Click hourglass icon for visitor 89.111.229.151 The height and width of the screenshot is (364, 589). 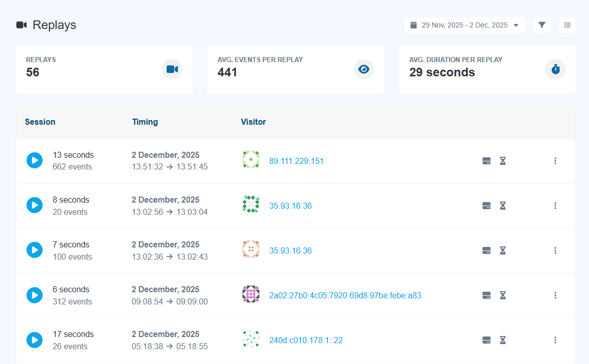click(502, 161)
